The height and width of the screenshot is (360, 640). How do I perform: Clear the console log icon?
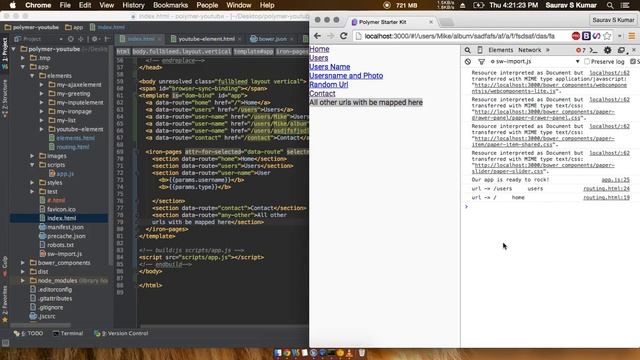pos(468,62)
